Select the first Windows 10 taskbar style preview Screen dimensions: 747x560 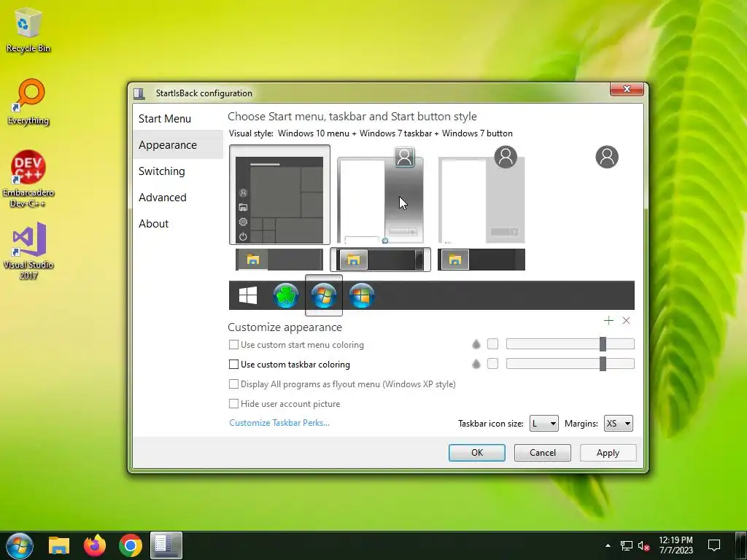(x=279, y=260)
